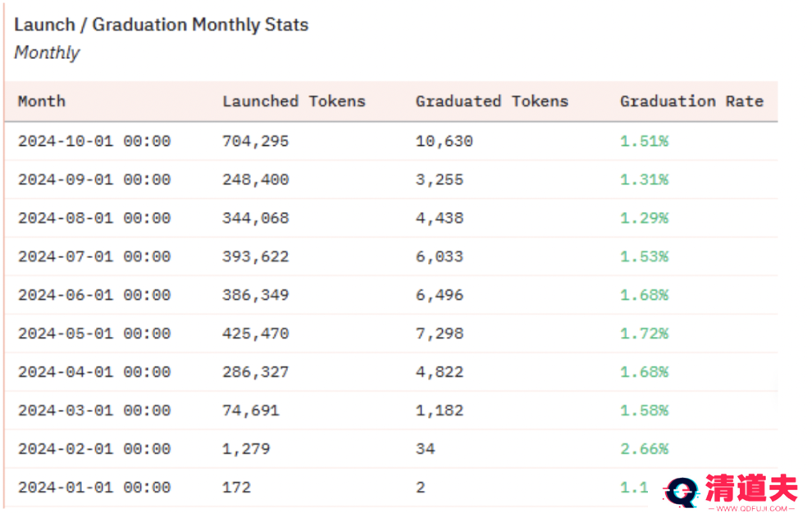812x513 pixels.
Task: Click the Graduated Tokens column header
Action: [491, 102]
